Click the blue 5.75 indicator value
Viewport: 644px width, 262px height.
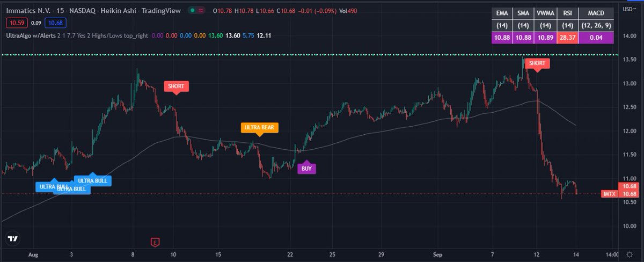tap(248, 35)
